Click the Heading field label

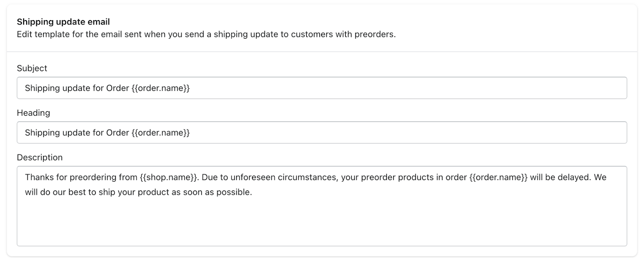[x=33, y=113]
